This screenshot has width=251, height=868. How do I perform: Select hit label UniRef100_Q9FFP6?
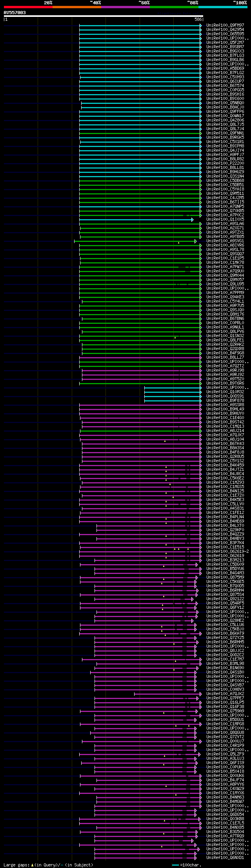tap(225, 111)
